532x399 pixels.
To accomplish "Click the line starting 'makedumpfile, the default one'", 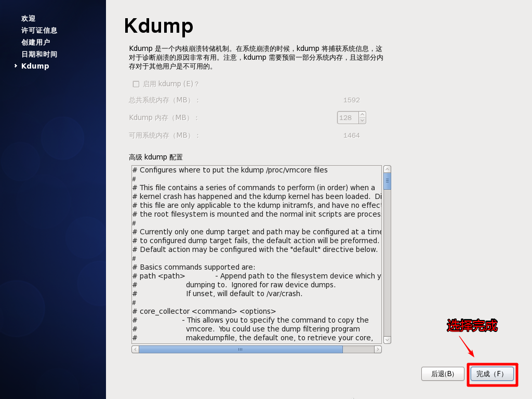I will pyautogui.click(x=280, y=338).
